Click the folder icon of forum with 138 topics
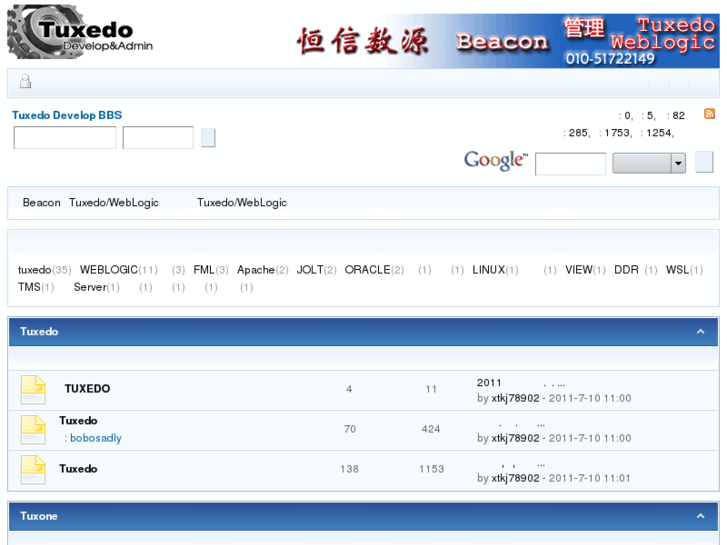The width and height of the screenshot is (727, 545). [33, 469]
